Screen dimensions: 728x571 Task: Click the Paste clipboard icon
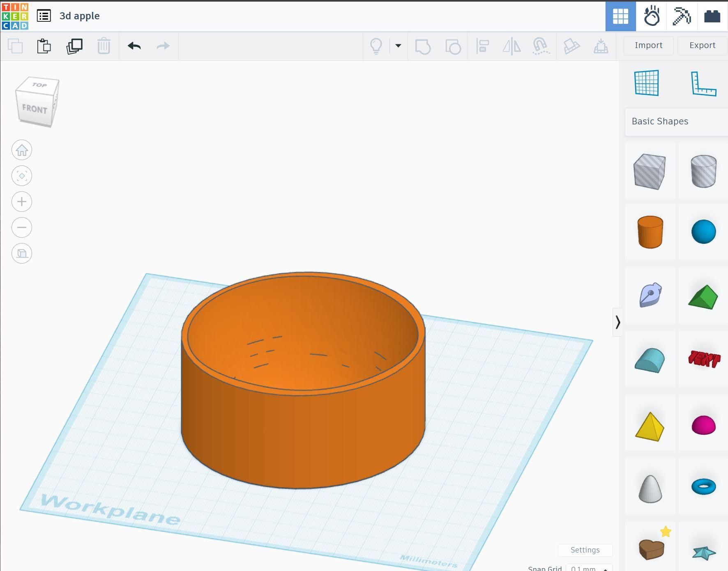[44, 46]
